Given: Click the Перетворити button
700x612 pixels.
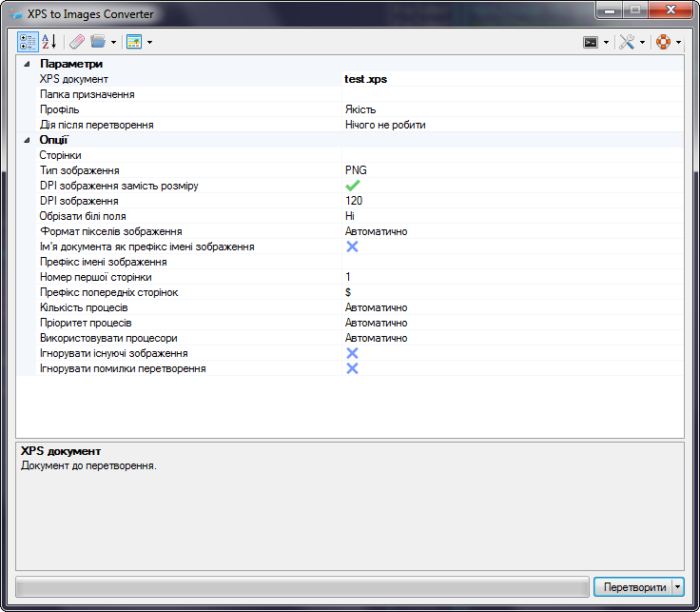Looking at the screenshot, I should coord(633,587).
